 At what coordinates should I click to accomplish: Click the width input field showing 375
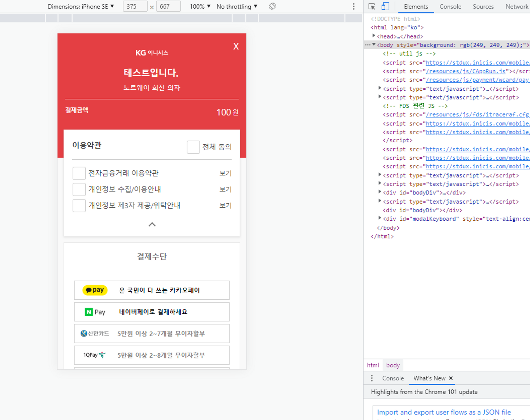(x=135, y=6)
